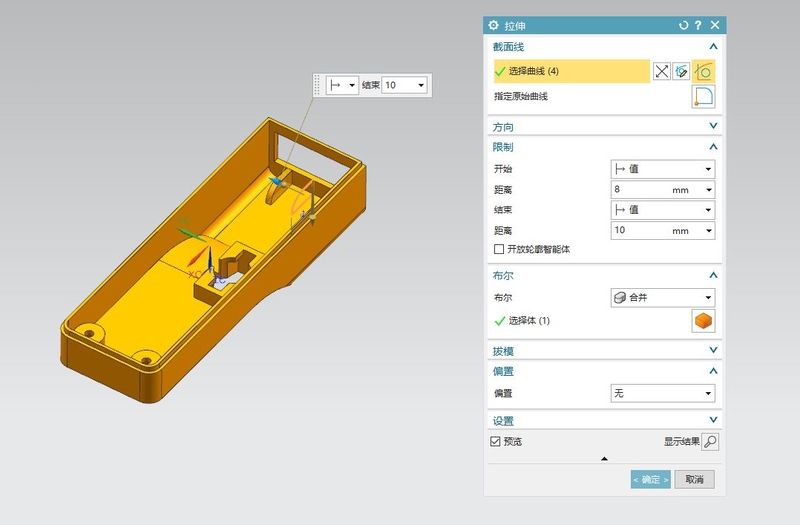The width and height of the screenshot is (800, 525).
Task: Expand the 方向 section
Action: pos(713,126)
